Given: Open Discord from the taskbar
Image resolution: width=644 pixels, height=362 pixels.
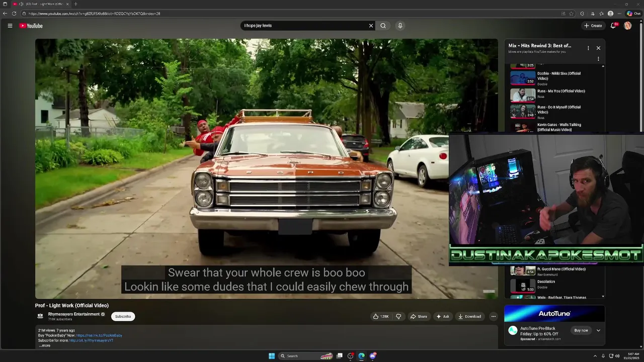Looking at the screenshot, I should (373, 356).
